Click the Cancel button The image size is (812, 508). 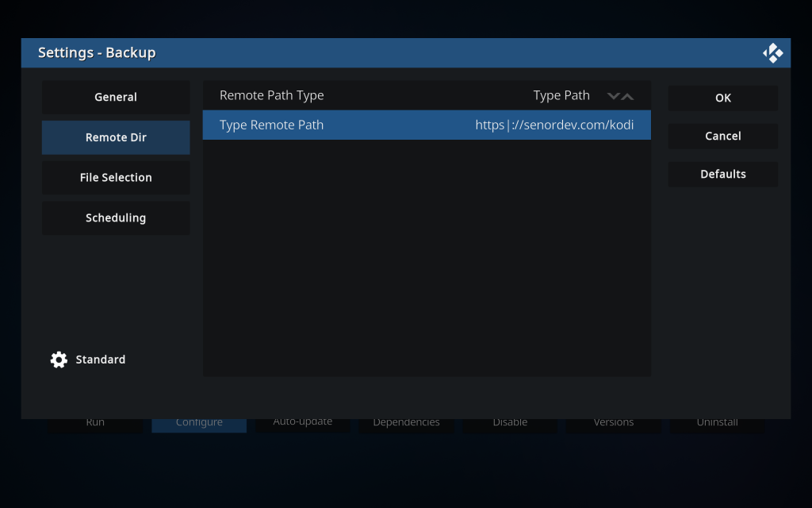coord(722,136)
